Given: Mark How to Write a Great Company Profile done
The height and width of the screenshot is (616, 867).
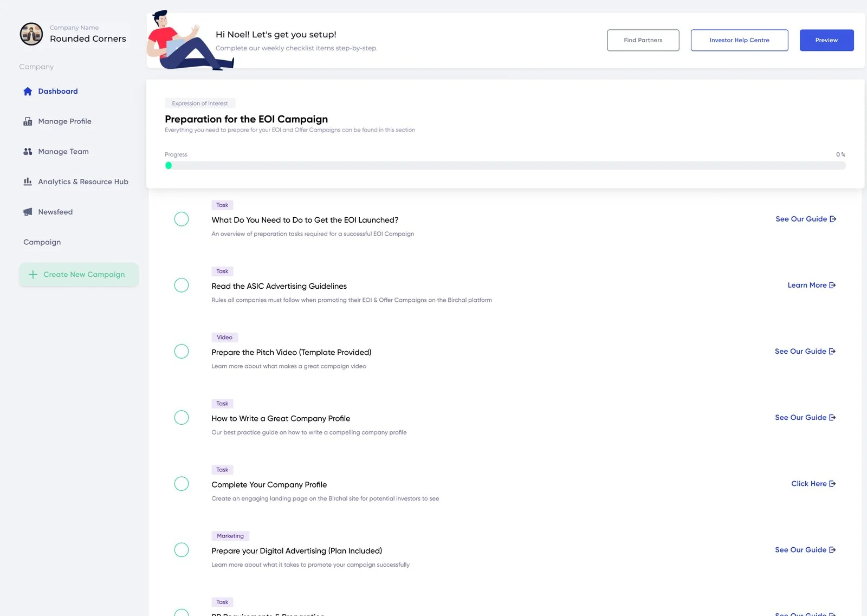Looking at the screenshot, I should point(182,417).
